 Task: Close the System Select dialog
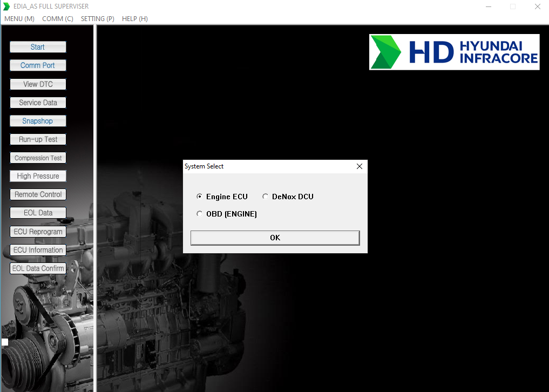359,166
